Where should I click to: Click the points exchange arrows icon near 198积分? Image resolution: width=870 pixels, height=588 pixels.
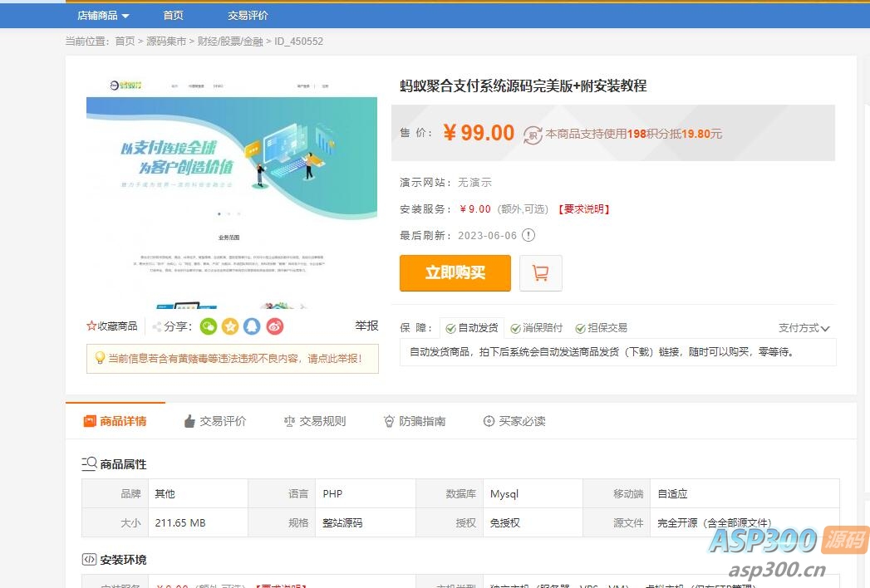point(532,133)
